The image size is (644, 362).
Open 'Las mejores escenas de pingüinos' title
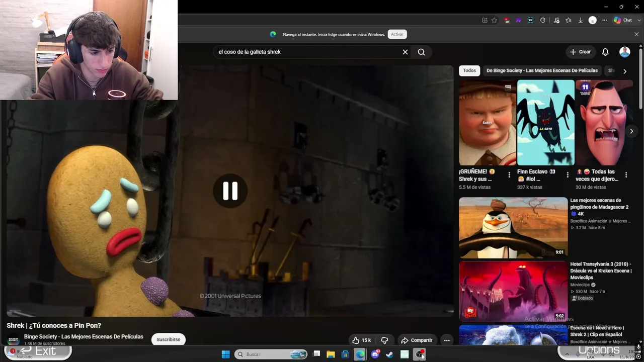(599, 207)
